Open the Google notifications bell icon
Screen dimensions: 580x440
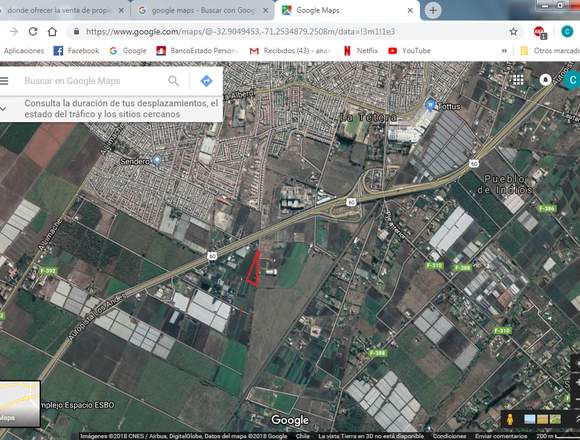[x=545, y=79]
